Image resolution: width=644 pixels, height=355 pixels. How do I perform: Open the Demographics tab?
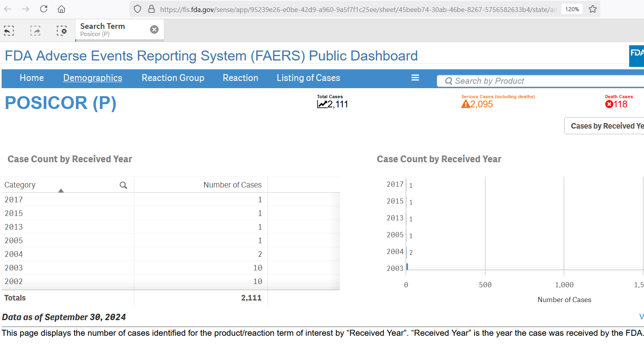(x=93, y=78)
